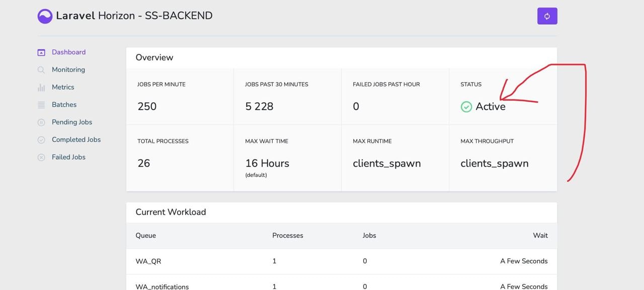Click the Jobs column header
The image size is (644, 290).
click(x=369, y=235)
